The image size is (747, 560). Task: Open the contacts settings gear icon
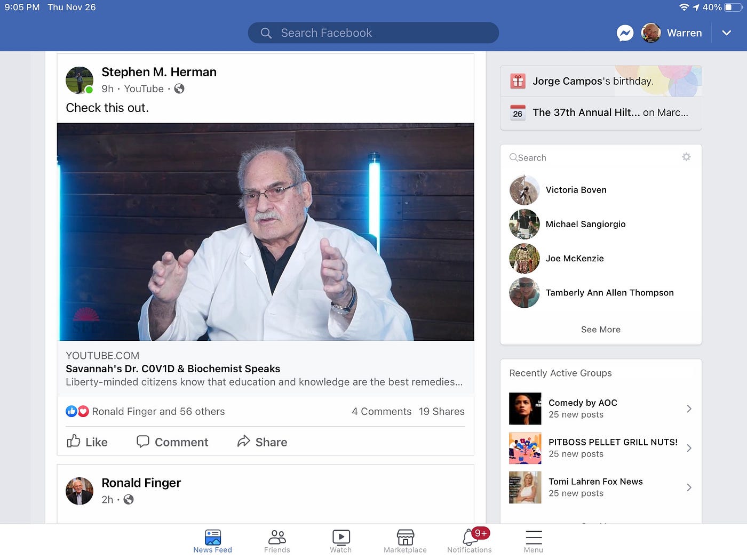pyautogui.click(x=686, y=157)
